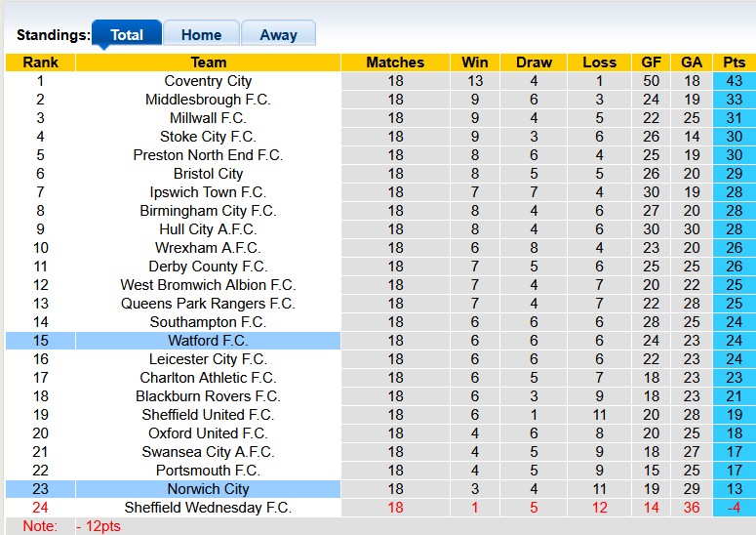Open Middlesbrough F.C. team page
The height and width of the screenshot is (535, 756).
(208, 100)
